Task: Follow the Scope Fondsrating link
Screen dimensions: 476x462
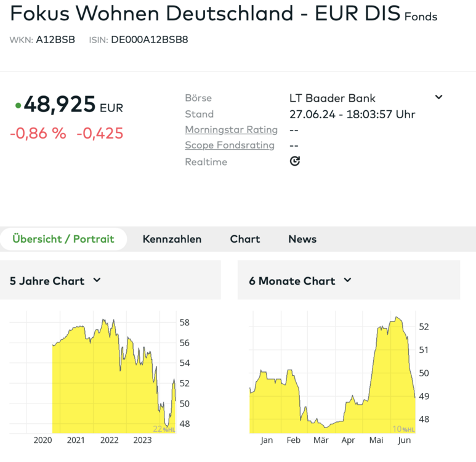Action: pos(230,145)
